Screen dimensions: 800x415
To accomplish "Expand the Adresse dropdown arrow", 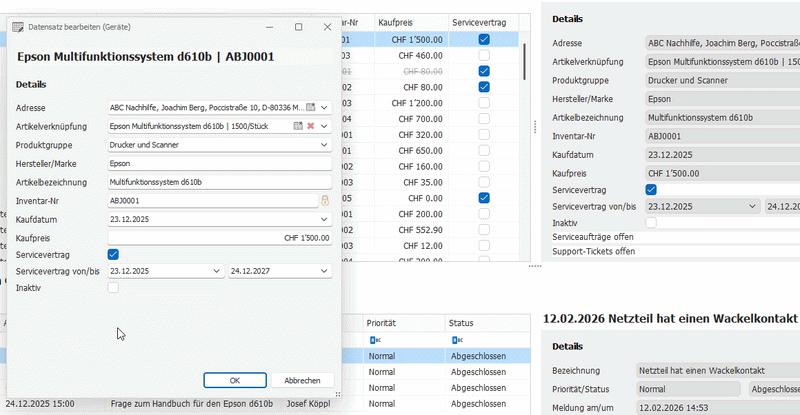I will pos(324,107).
